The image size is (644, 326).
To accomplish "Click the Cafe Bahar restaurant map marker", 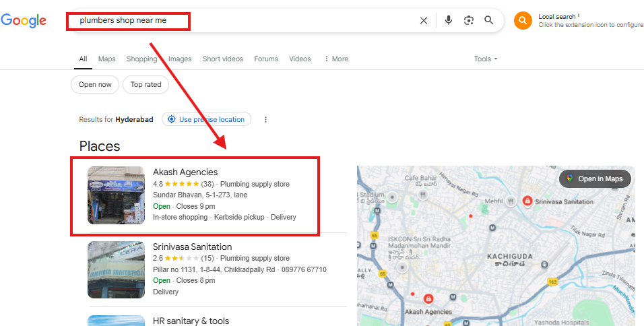I will point(422,195).
